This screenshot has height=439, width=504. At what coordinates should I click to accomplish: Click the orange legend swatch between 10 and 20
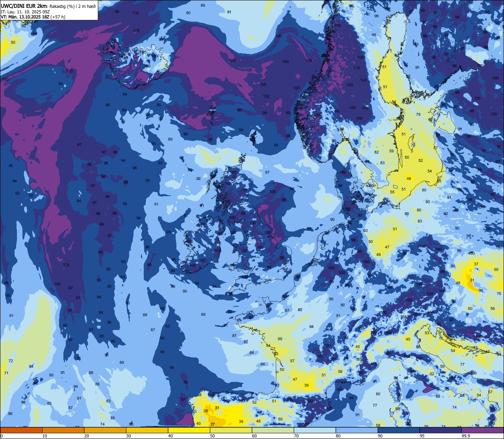[x=63, y=430]
